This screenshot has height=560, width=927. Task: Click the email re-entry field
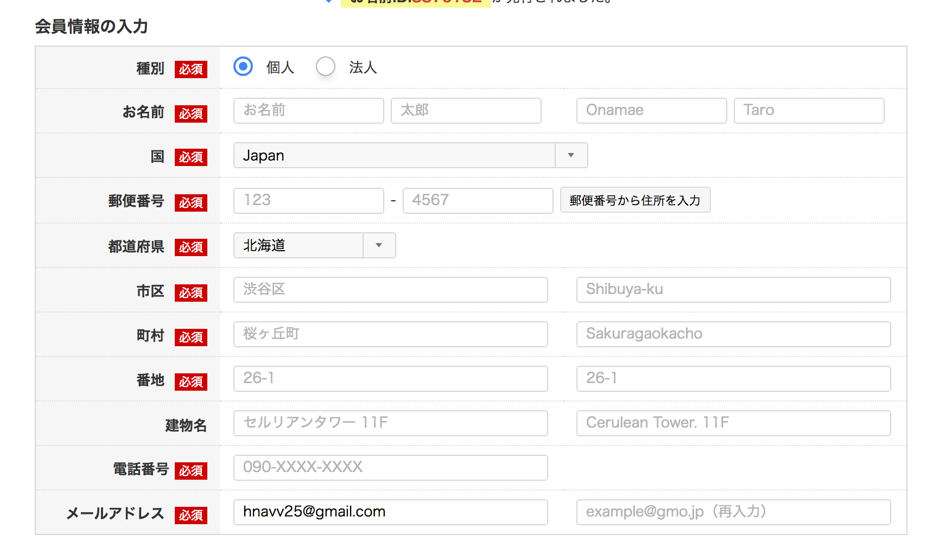click(733, 512)
